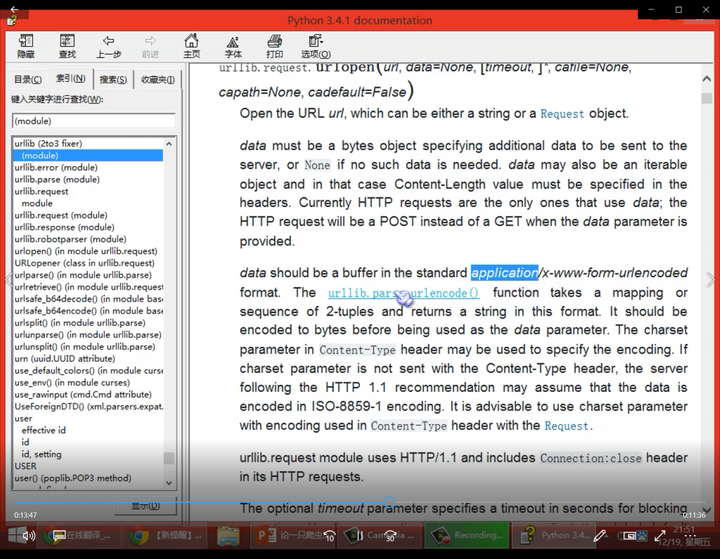Skip forward 30 seconds in video
Image resolution: width=720 pixels, height=559 pixels.
click(390, 536)
